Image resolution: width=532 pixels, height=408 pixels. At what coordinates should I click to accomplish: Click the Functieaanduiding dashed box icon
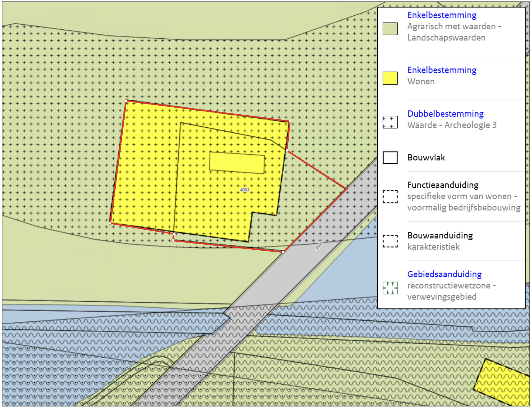point(390,196)
